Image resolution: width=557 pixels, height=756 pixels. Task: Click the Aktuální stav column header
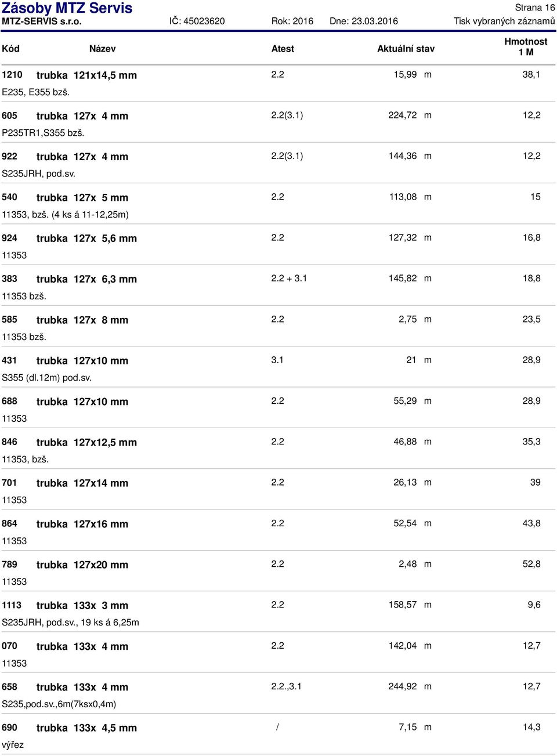pyautogui.click(x=406, y=49)
